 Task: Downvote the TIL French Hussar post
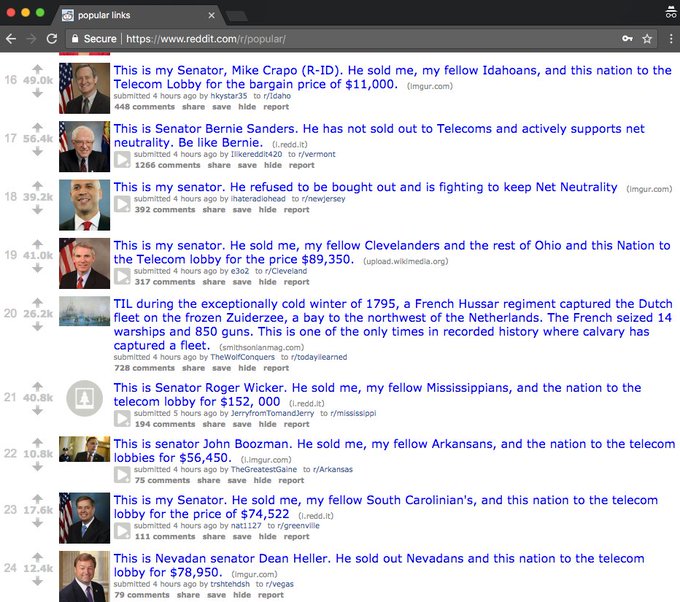[38, 326]
